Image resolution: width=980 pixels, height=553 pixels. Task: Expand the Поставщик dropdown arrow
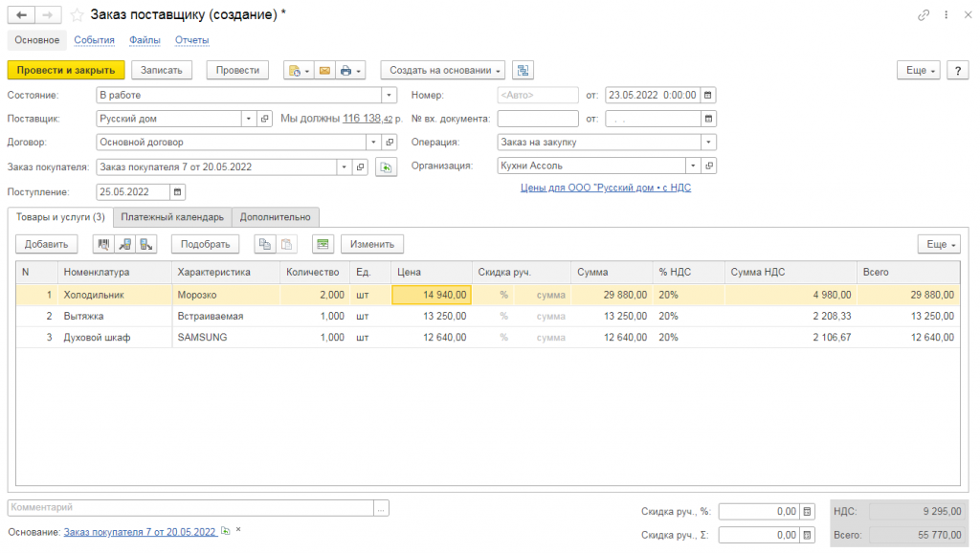click(x=249, y=119)
